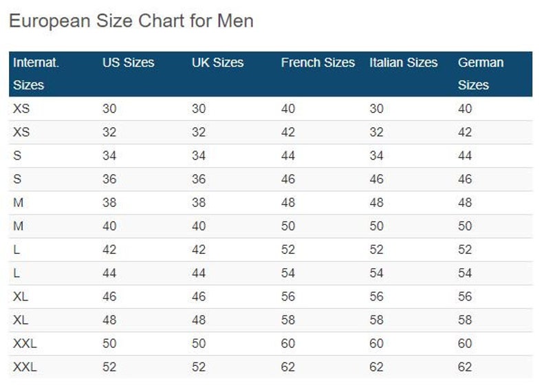Select the Internat. Sizes column header
The width and height of the screenshot is (546, 392).
[x=36, y=74]
